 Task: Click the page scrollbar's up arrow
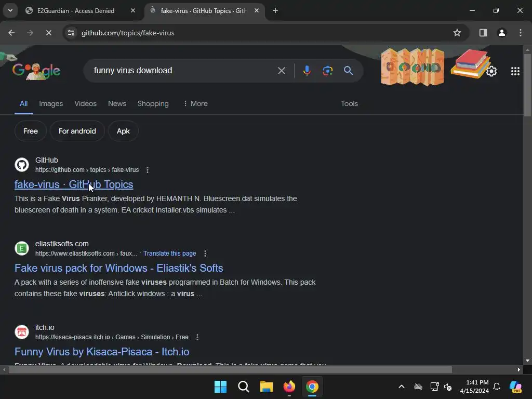(527, 49)
